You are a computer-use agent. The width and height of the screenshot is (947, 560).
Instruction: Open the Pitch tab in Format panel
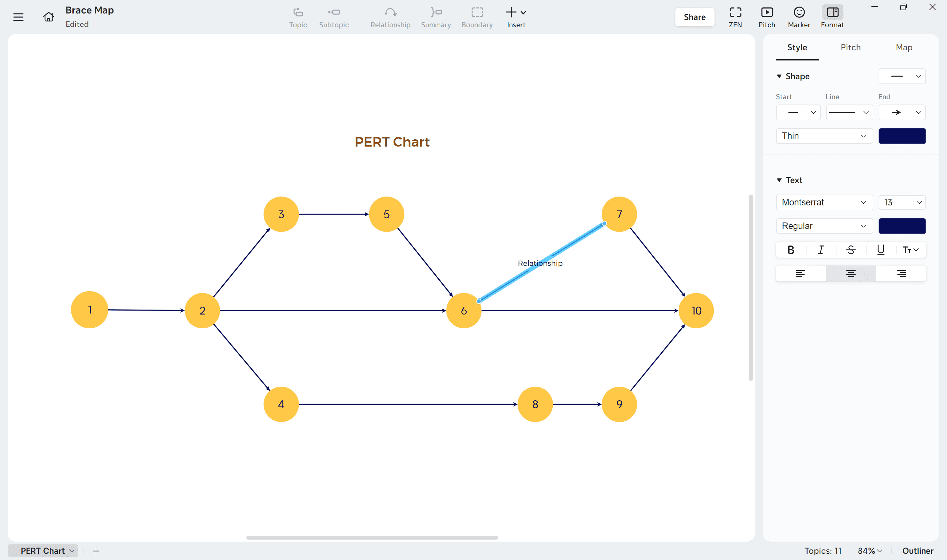click(850, 48)
